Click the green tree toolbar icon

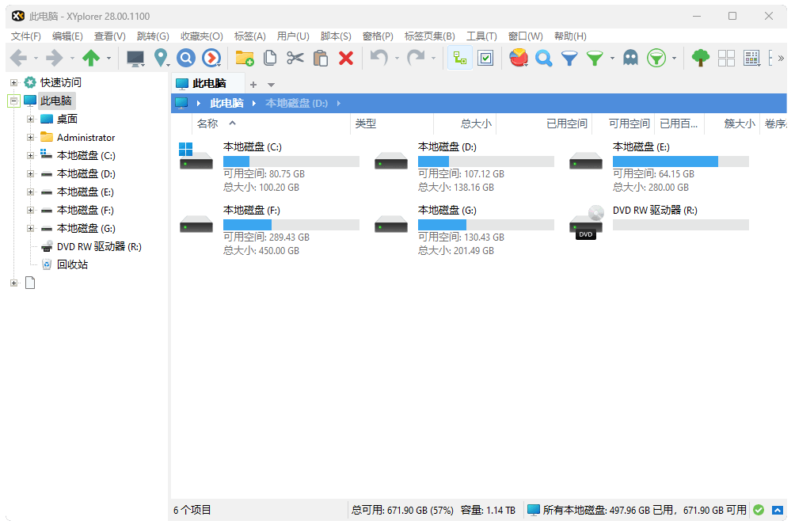[x=701, y=58]
